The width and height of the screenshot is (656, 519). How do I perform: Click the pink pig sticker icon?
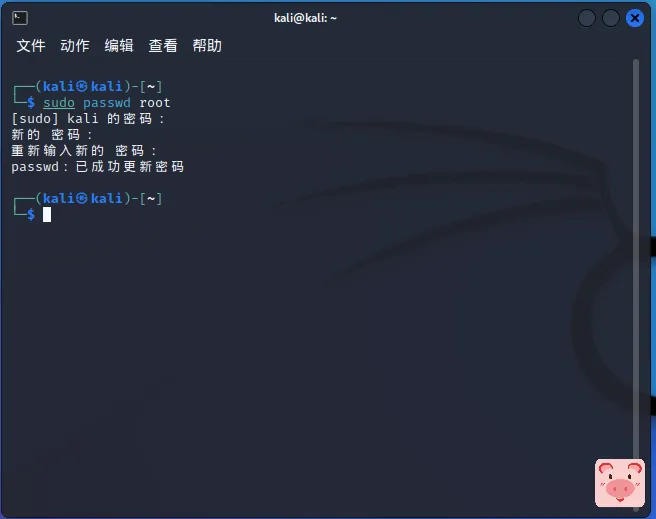tap(620, 483)
